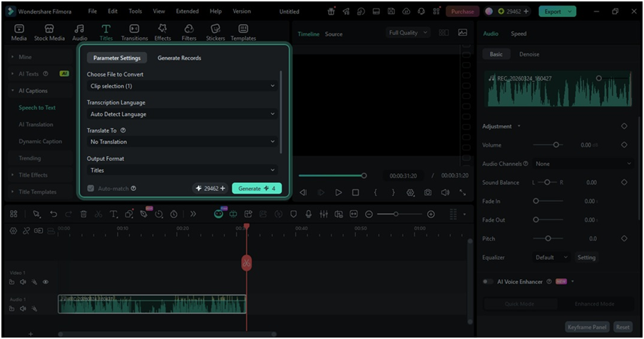The width and height of the screenshot is (644, 339).
Task: Open the Audio library tab
Action: (80, 32)
